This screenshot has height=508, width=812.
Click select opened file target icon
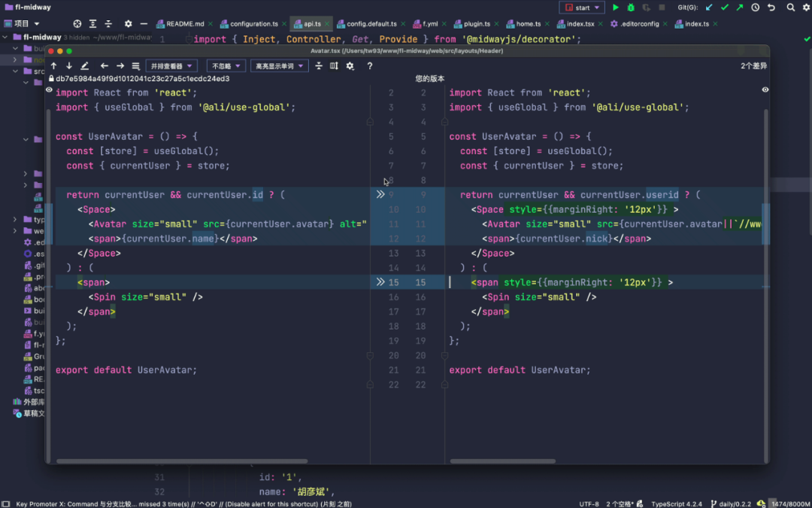pos(77,24)
